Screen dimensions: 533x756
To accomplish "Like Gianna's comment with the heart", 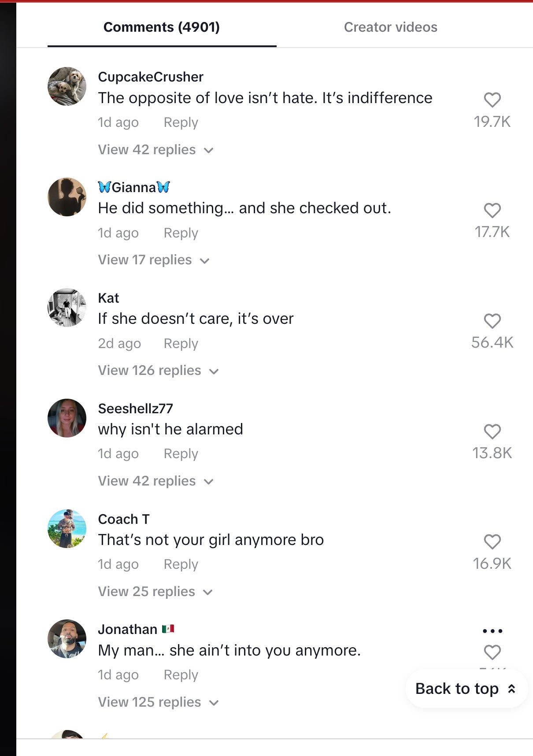I will [x=492, y=211].
